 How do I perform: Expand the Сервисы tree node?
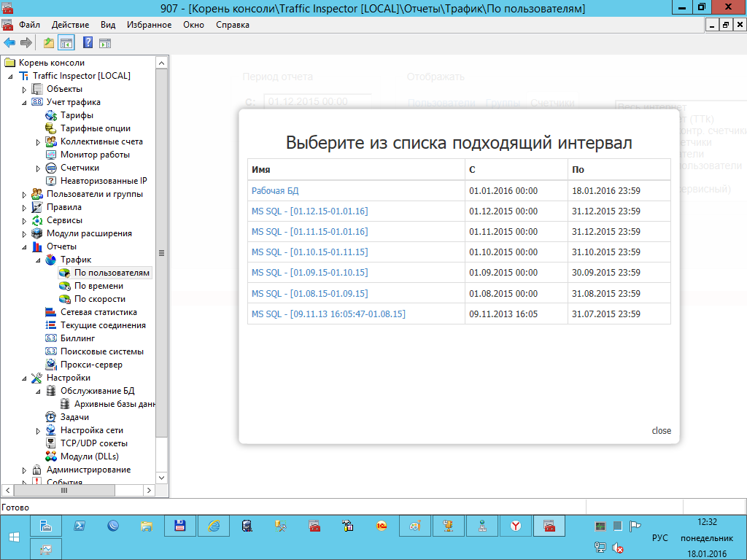coord(24,221)
